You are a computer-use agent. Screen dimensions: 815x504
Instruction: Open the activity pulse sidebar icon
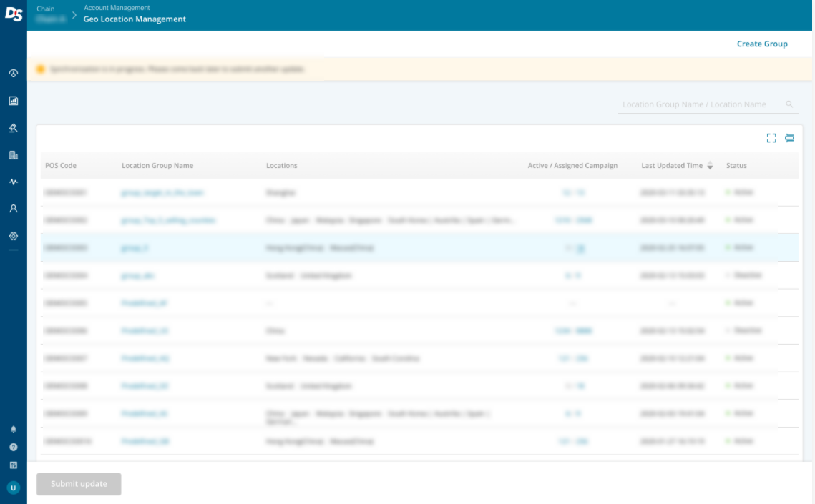coord(14,182)
